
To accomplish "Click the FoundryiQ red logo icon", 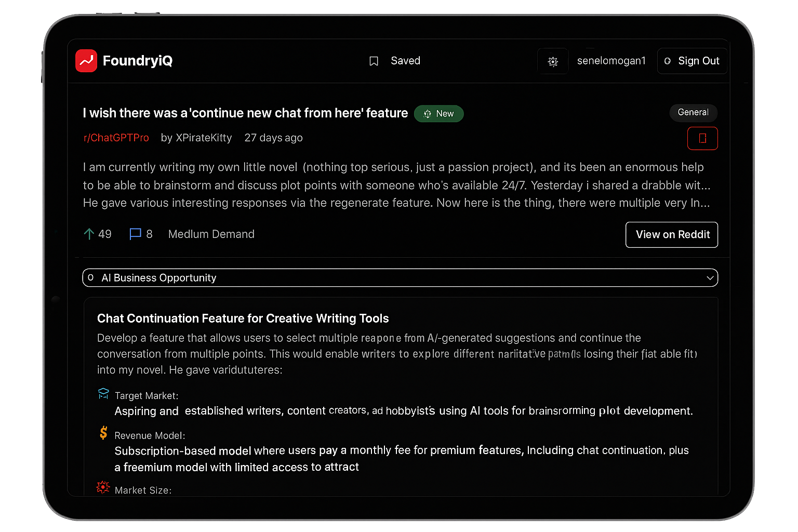I will point(86,61).
